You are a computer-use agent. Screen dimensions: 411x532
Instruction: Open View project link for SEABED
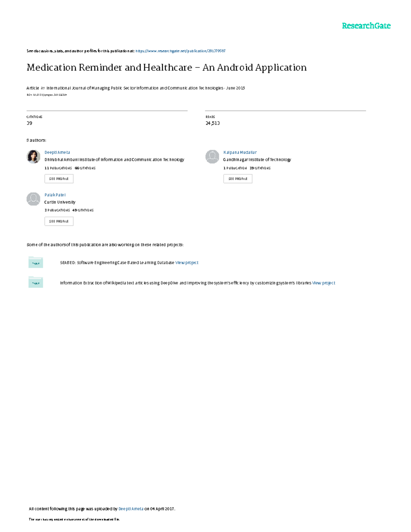pos(187,263)
